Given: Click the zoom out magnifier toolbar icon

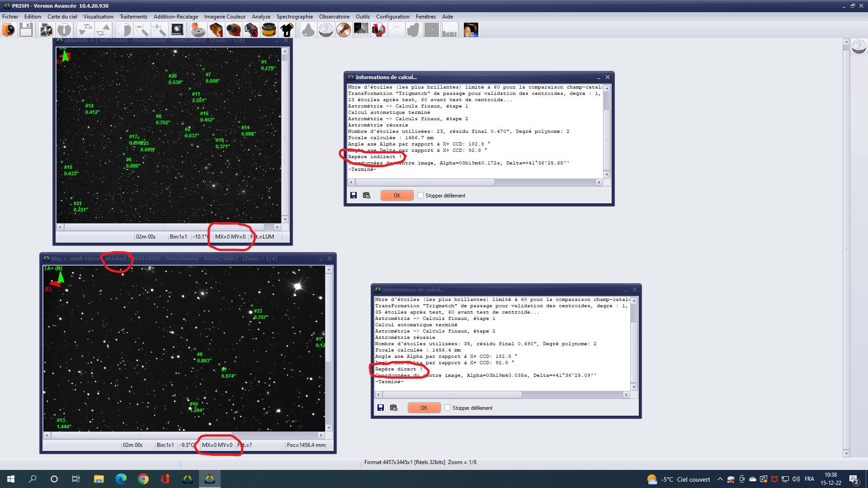Looking at the screenshot, I should (142, 30).
